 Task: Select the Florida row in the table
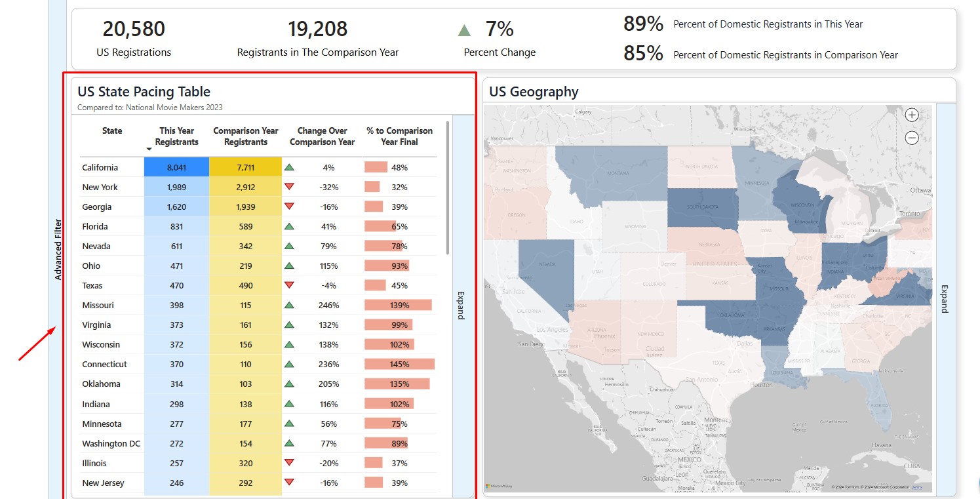pyautogui.click(x=95, y=226)
